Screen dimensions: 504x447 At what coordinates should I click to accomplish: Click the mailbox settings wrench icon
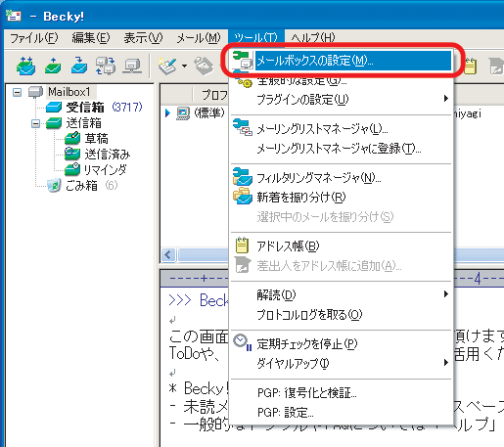pos(243,60)
